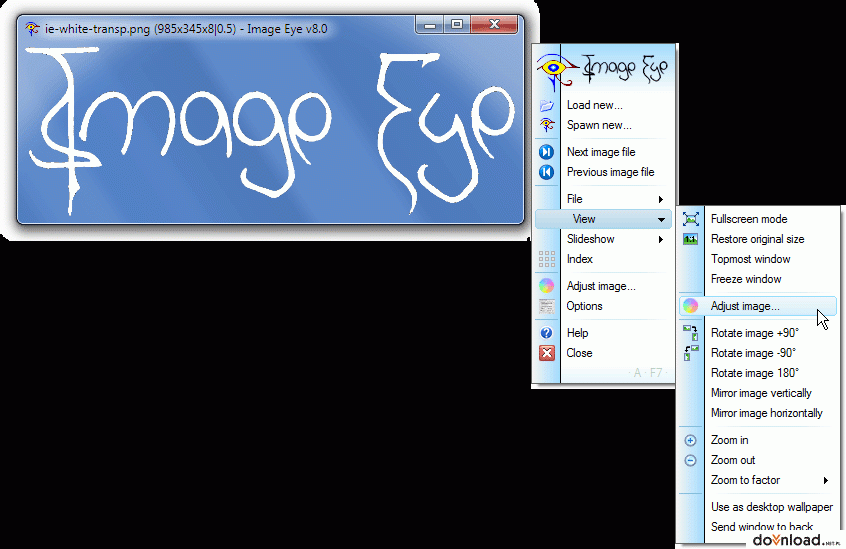This screenshot has width=846, height=549.
Task: Click the Previous image file arrow icon
Action: (x=547, y=172)
